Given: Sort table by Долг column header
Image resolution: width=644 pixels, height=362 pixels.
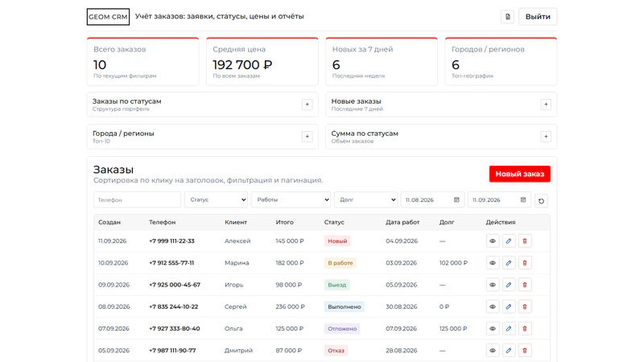Looking at the screenshot, I should 447,222.
